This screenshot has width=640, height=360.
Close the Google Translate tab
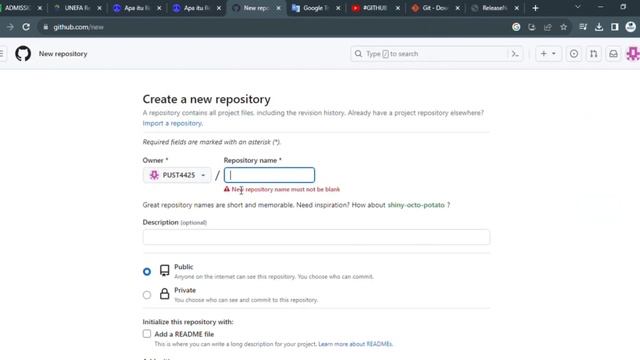(x=338, y=8)
